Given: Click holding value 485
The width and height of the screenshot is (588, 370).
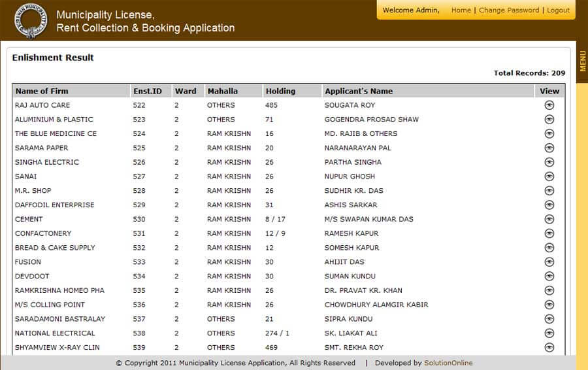Looking at the screenshot, I should (x=271, y=105).
